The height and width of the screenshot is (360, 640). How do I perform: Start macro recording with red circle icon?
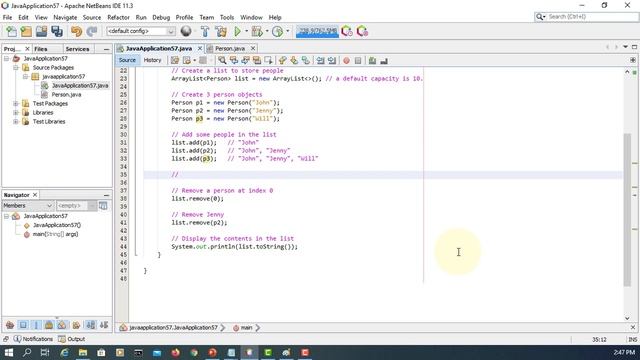(x=346, y=60)
